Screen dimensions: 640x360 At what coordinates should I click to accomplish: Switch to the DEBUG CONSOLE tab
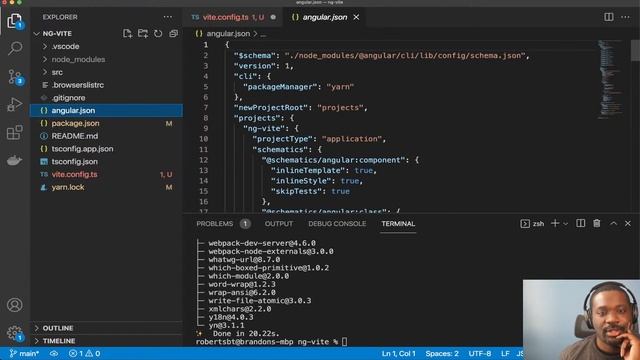tap(337, 224)
